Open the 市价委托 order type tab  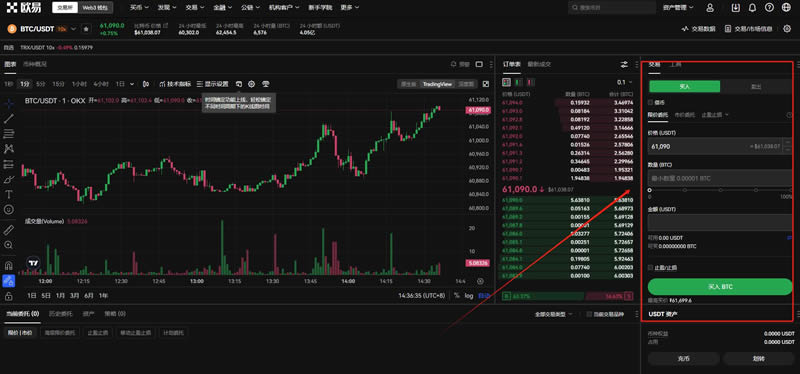[x=684, y=115]
